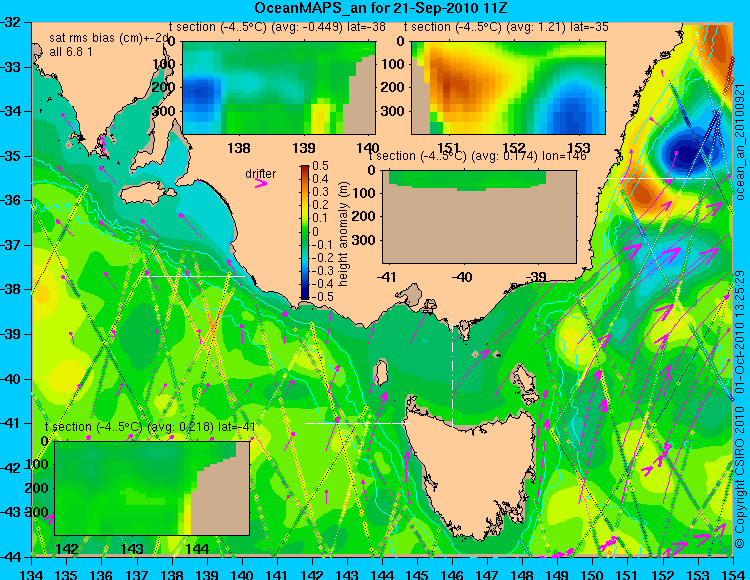Viewport: 750px width, 580px height.
Task: Click the 'sat rms bias (cm)+-2d' text
Action: [110, 38]
